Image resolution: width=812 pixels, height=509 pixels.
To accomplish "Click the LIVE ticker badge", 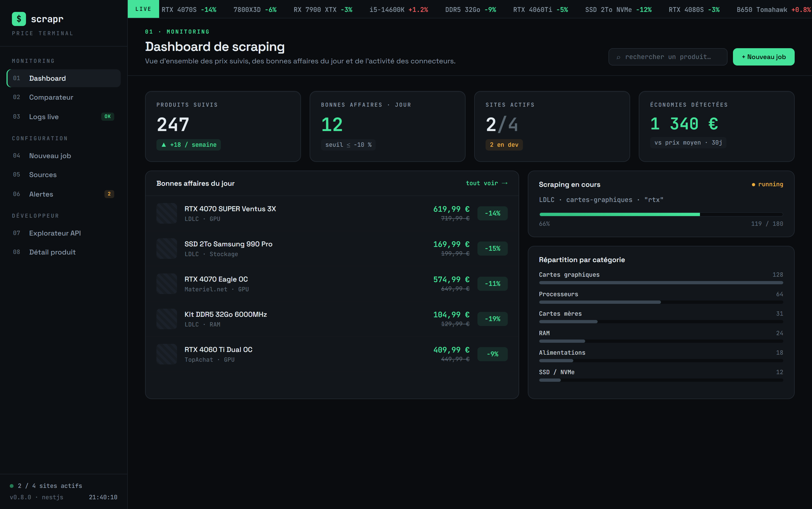I will 143,9.
